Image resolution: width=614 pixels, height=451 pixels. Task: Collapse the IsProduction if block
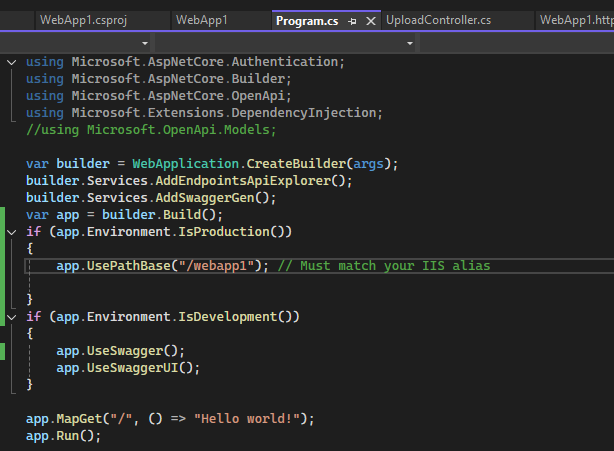coord(12,232)
